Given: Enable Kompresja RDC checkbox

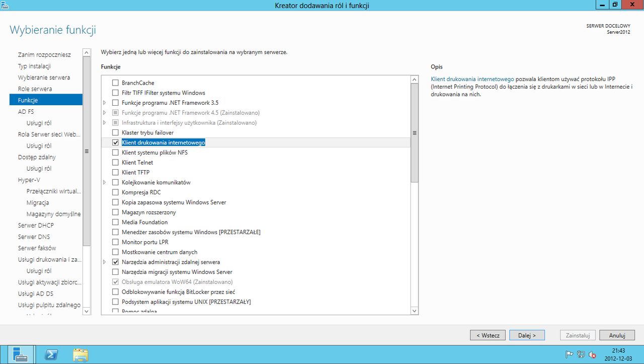Looking at the screenshot, I should (x=115, y=192).
